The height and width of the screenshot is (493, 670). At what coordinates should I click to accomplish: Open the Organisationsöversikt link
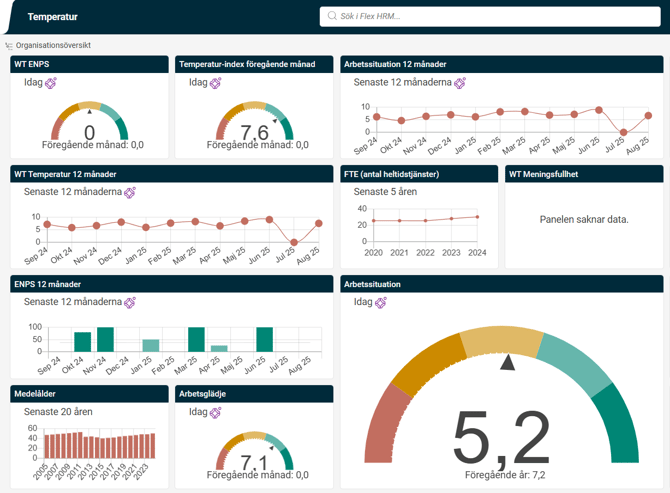[x=53, y=45]
